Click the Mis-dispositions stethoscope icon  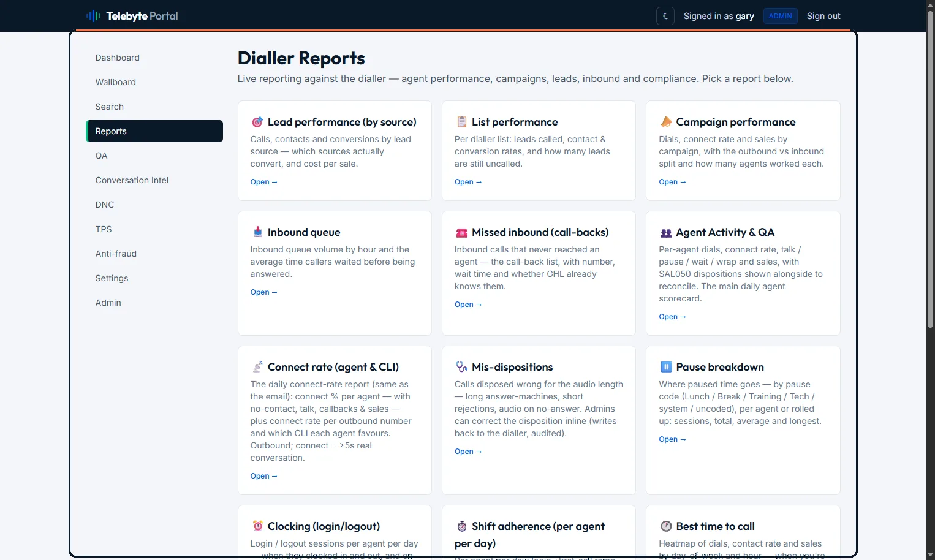[462, 367]
